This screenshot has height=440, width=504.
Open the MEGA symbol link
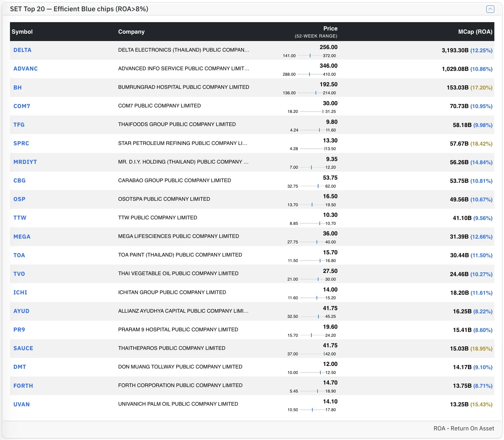[22, 237]
